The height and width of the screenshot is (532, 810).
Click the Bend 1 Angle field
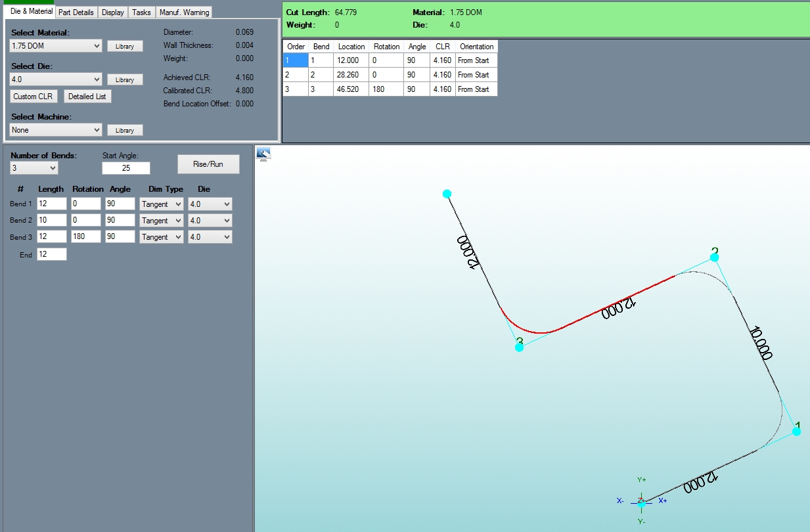pos(120,204)
